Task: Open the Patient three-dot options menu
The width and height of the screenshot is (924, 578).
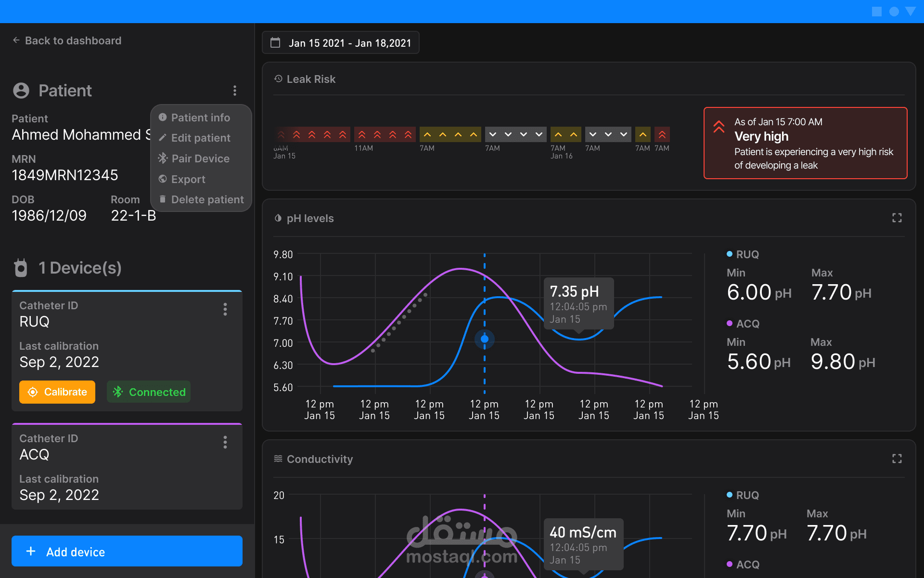Action: 235,91
